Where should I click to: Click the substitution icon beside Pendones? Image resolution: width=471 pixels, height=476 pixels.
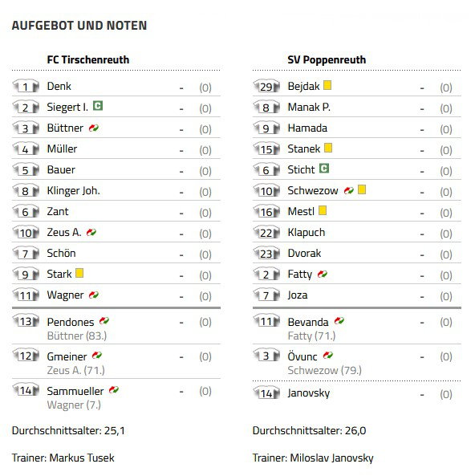(x=104, y=321)
